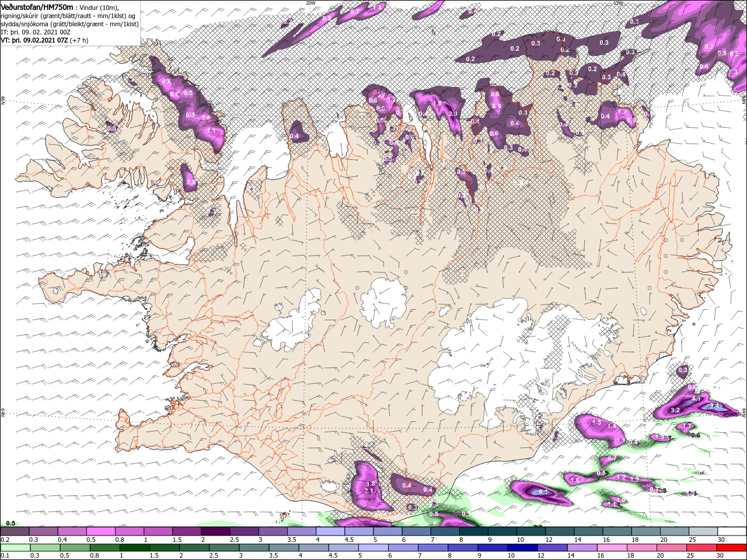Click the 4.5 label on upper scale
Viewport: 747px width, 560px height.
(x=348, y=540)
